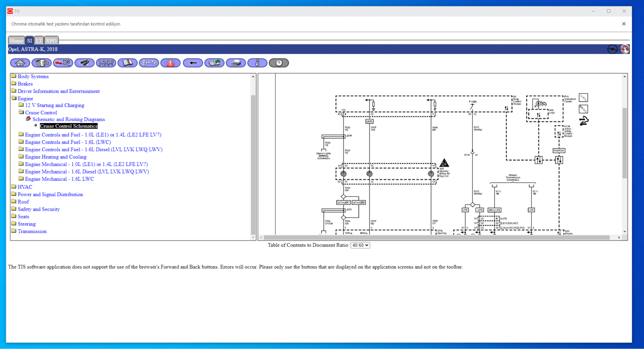Open the publications book icon
644x349 pixels.
[127, 62]
